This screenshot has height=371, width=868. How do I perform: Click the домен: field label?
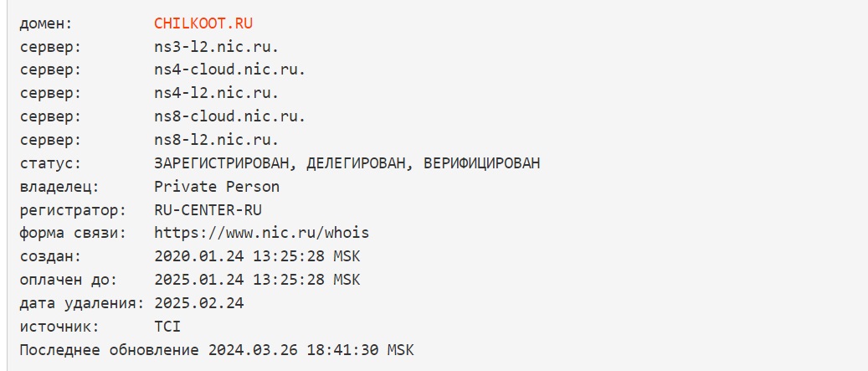click(x=47, y=23)
